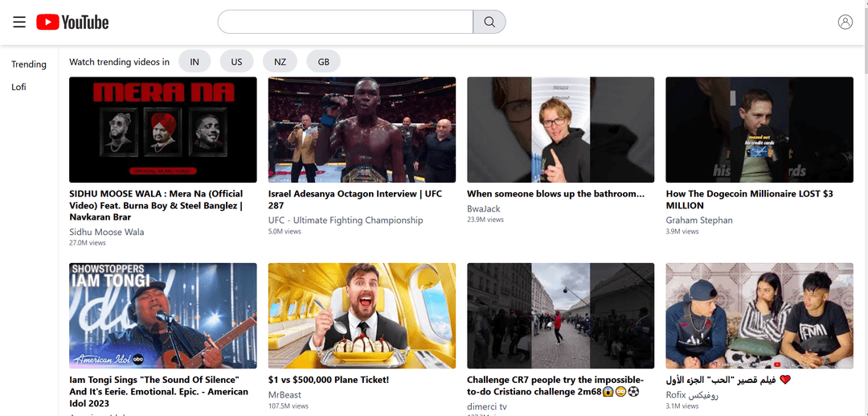The width and height of the screenshot is (868, 416).
Task: Open the user account icon
Action: click(845, 22)
